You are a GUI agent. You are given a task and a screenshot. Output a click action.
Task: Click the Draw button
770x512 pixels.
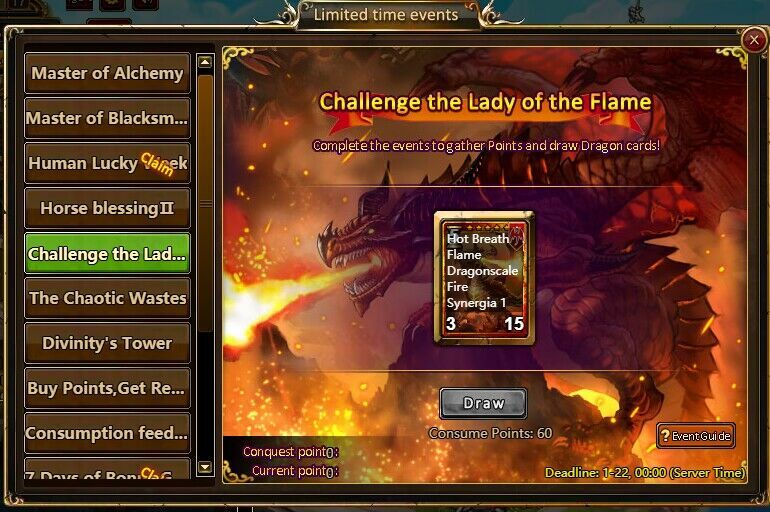(x=483, y=404)
